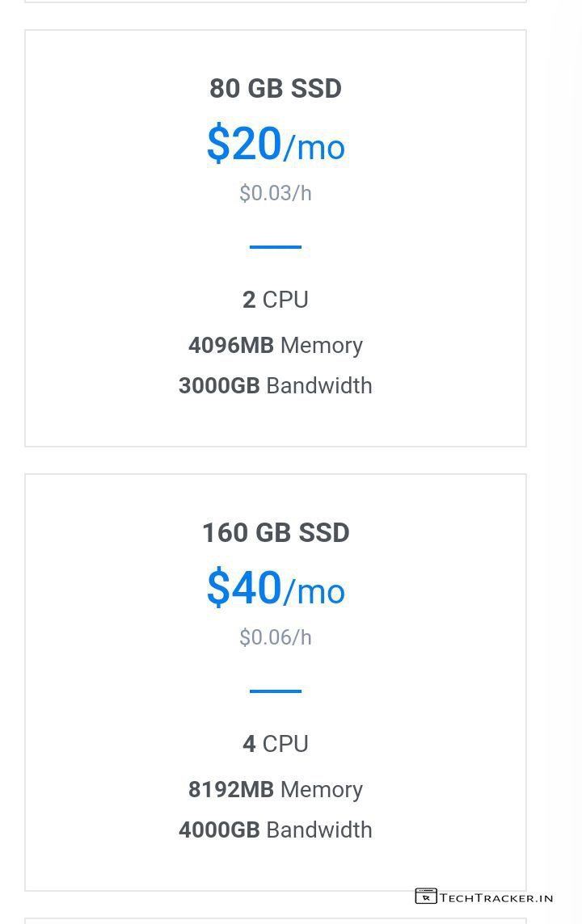The width and height of the screenshot is (582, 924).
Task: Click the 8192MB Memory line
Action: (276, 789)
